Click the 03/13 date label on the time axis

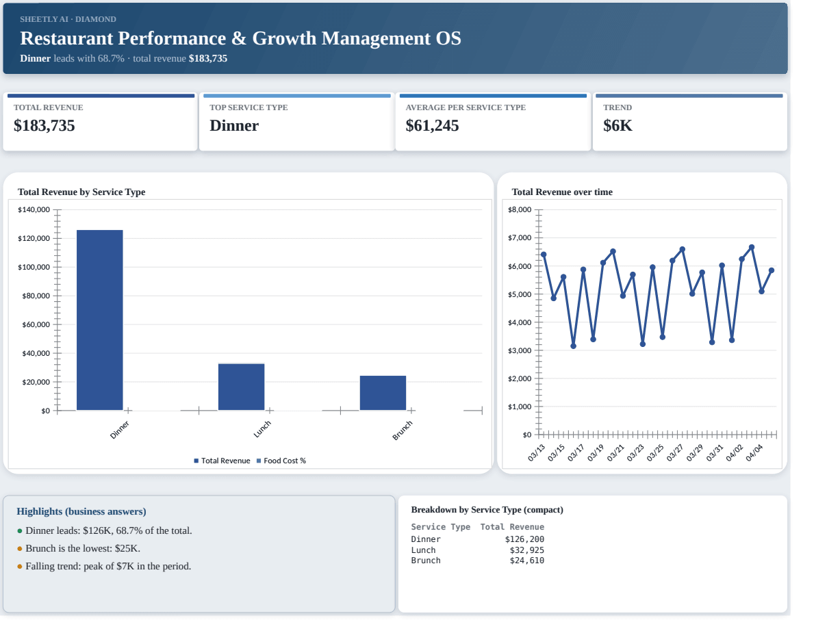coord(537,453)
